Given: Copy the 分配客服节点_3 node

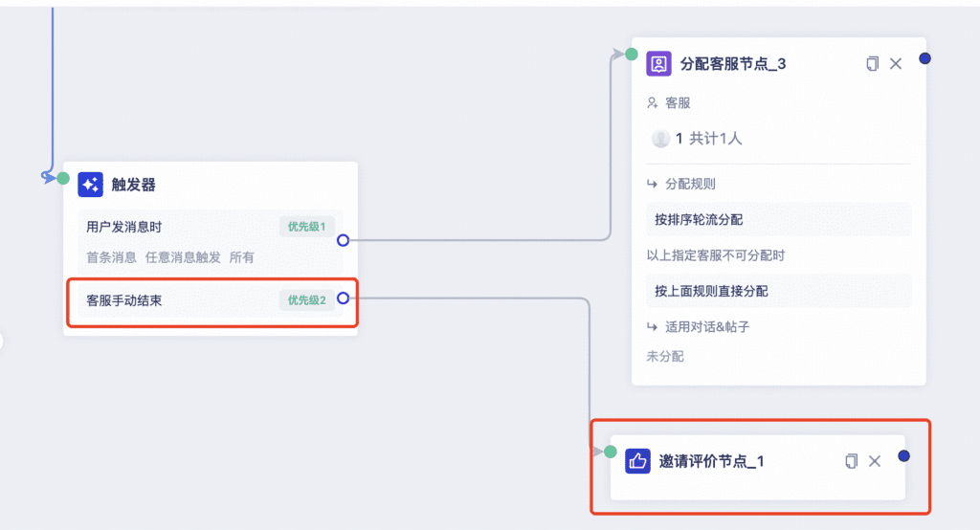Looking at the screenshot, I should tap(873, 64).
